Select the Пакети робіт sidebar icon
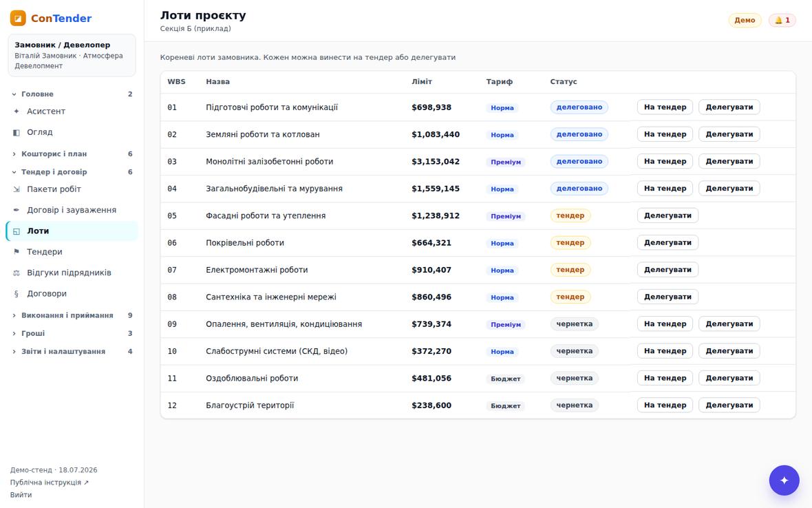The image size is (812, 508). pyautogui.click(x=17, y=189)
